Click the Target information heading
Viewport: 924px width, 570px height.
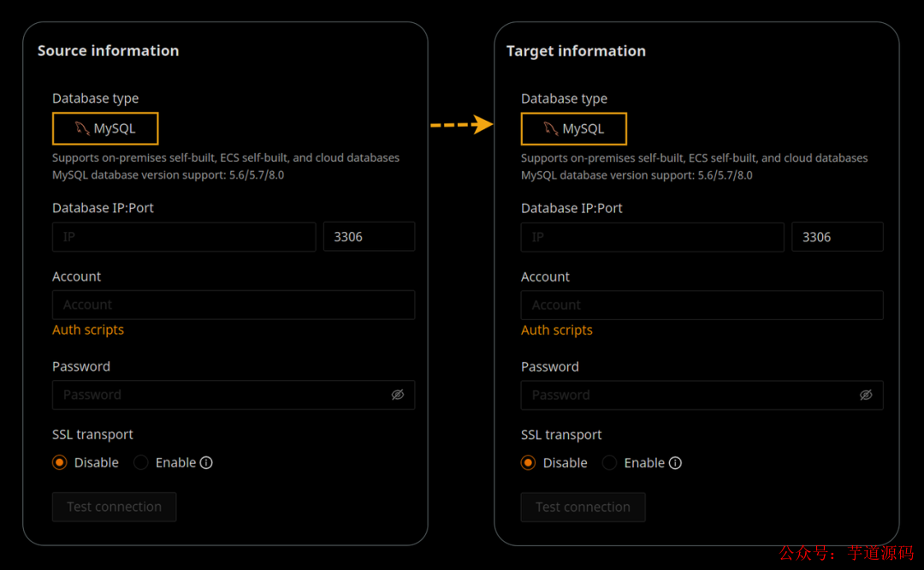pos(576,50)
